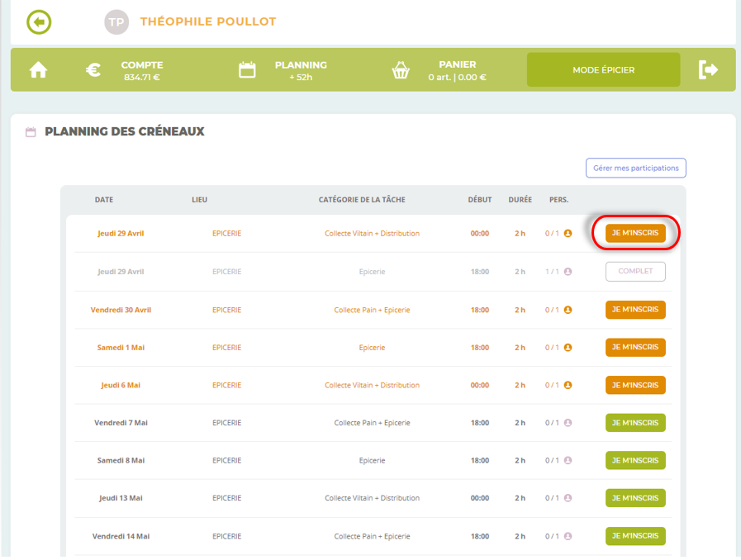Click person icon on Jeudi 29 Avril 00:00 row
This screenshot has width=741, height=560.
click(x=568, y=234)
